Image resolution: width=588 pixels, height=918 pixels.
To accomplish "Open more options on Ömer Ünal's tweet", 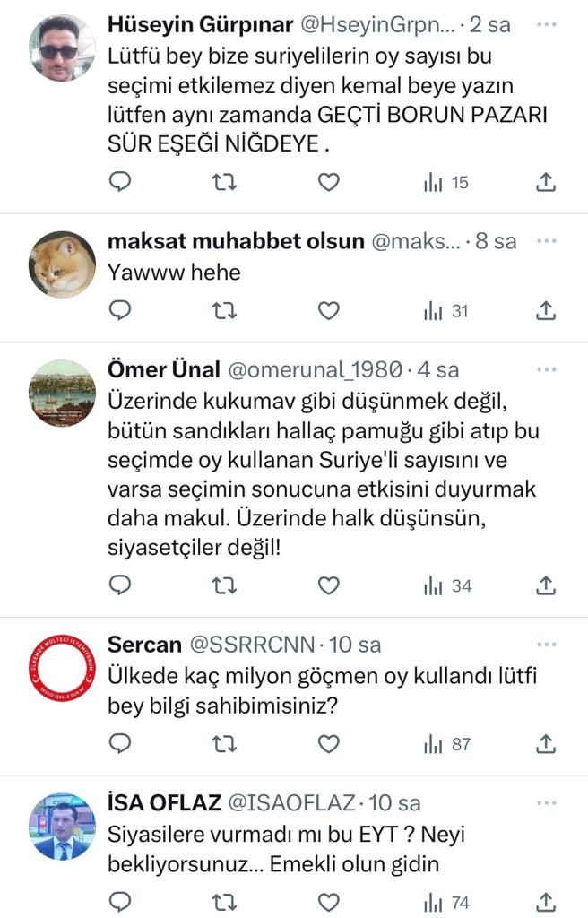I will click(545, 368).
